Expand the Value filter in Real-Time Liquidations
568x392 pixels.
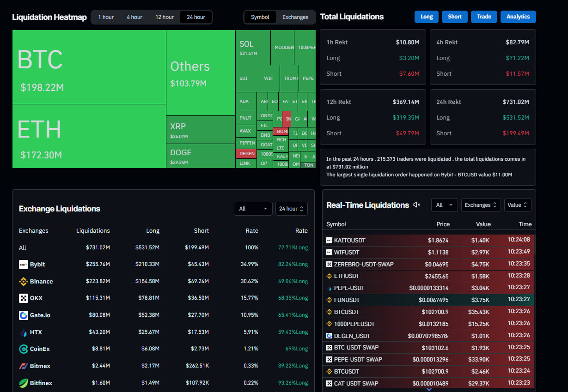[517, 205]
